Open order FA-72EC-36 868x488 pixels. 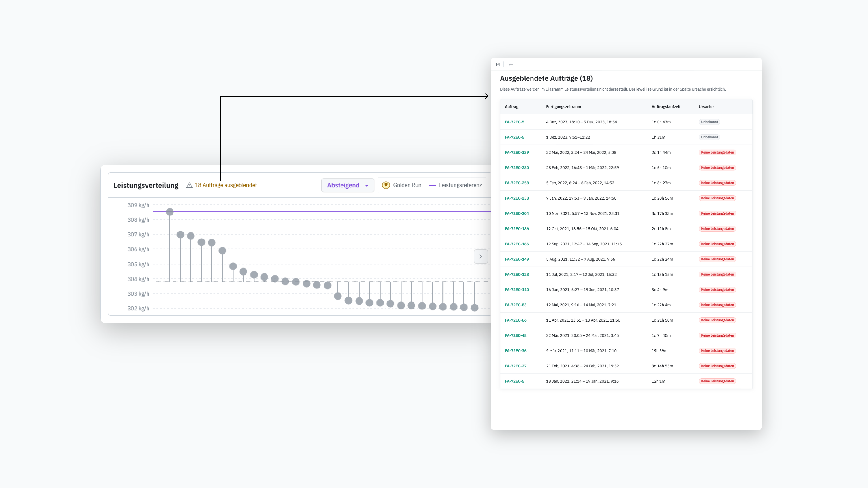(516, 351)
